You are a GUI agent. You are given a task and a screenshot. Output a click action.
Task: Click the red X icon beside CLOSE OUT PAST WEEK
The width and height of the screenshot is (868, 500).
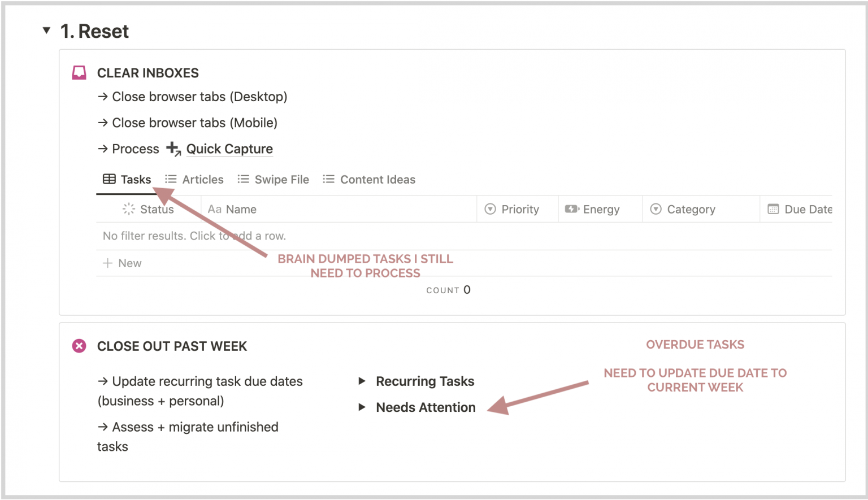(79, 346)
